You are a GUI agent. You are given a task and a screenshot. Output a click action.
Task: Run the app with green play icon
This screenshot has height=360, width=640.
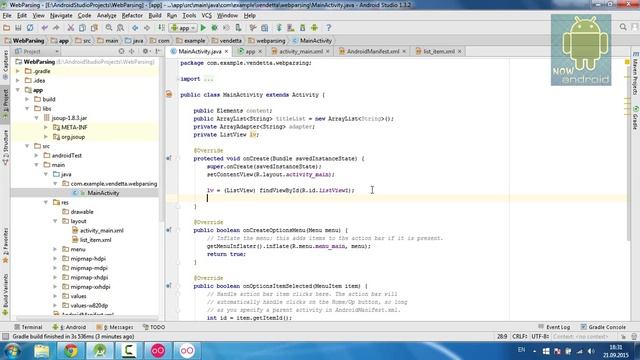(203, 28)
